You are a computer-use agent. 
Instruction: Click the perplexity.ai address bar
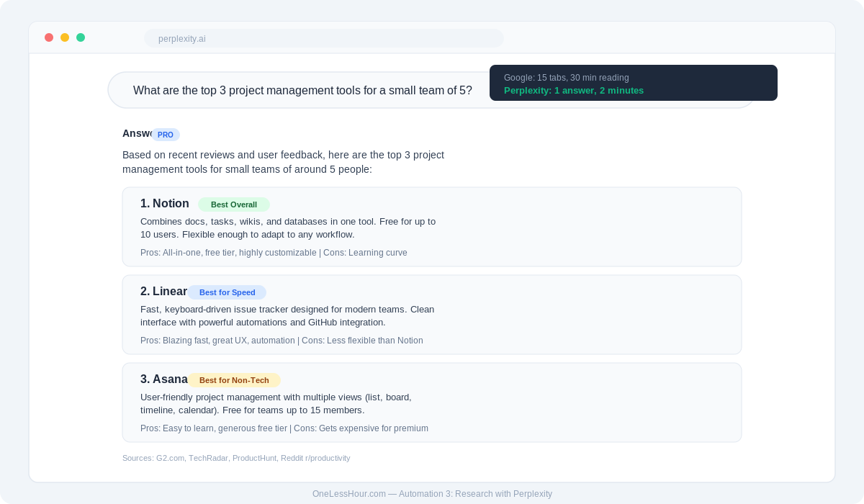[x=324, y=38]
